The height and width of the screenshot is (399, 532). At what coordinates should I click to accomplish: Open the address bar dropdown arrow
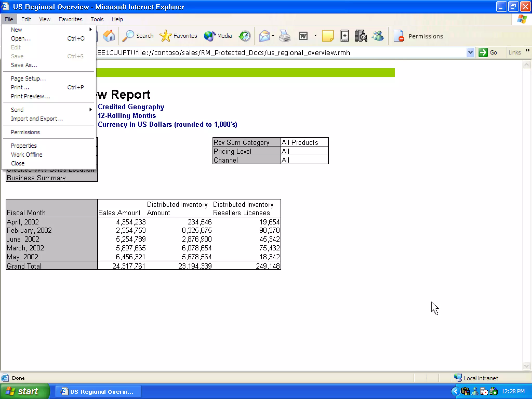pyautogui.click(x=470, y=52)
